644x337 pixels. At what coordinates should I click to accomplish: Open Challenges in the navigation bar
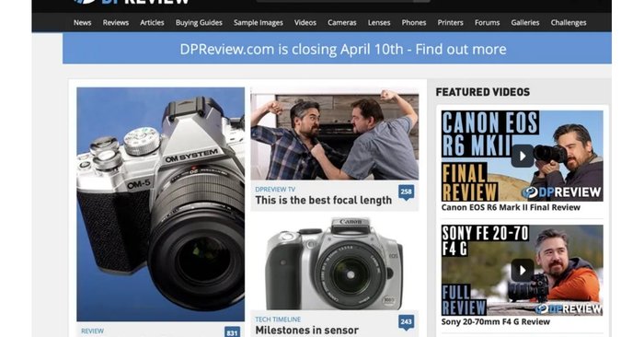pos(569,23)
